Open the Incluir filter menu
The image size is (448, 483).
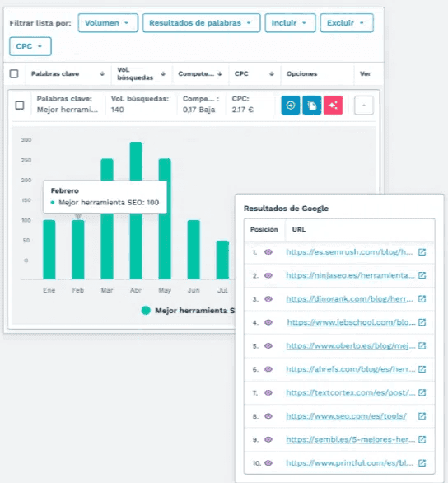pyautogui.click(x=290, y=23)
